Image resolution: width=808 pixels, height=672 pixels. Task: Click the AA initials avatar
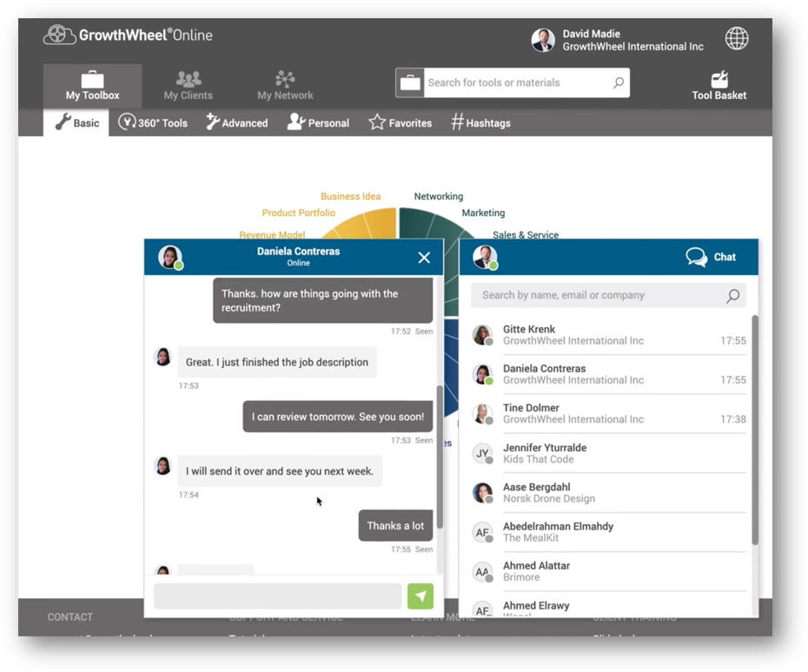483,571
